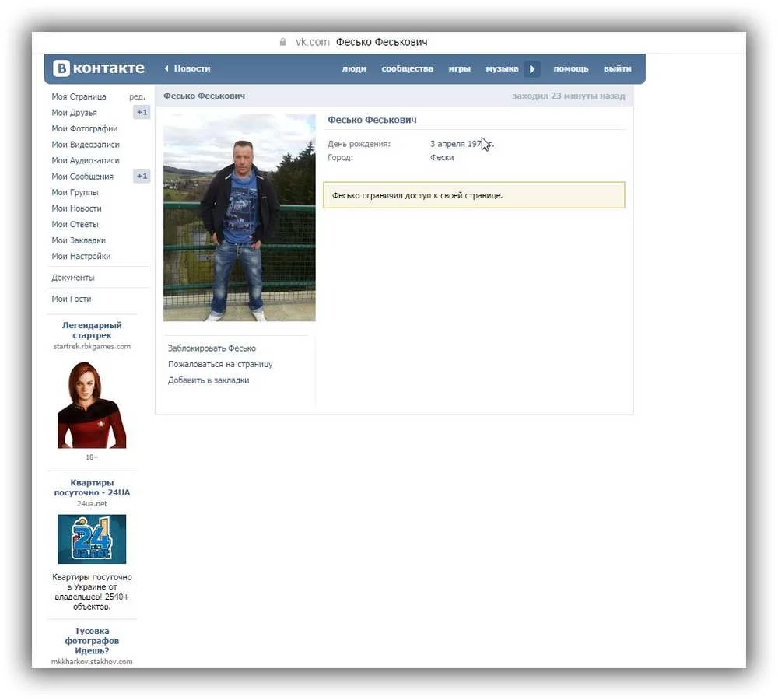Open the люди menu item
The width and height of the screenshot is (778, 700).
point(354,68)
